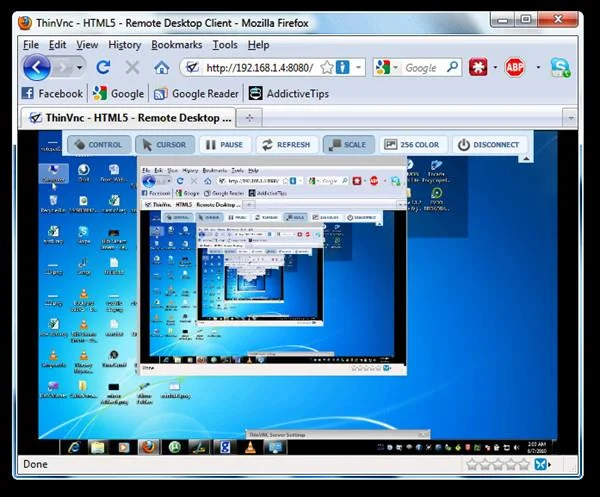Select the ThinVnc - HTML5 Remote Desktop tab
The width and height of the screenshot is (600, 497).
point(127,118)
